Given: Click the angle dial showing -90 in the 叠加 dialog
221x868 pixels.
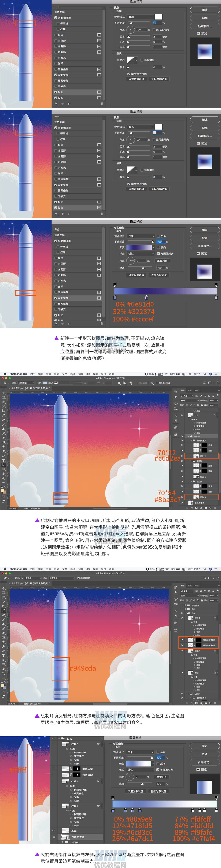Looking at the screenshot, I should 131,30.
